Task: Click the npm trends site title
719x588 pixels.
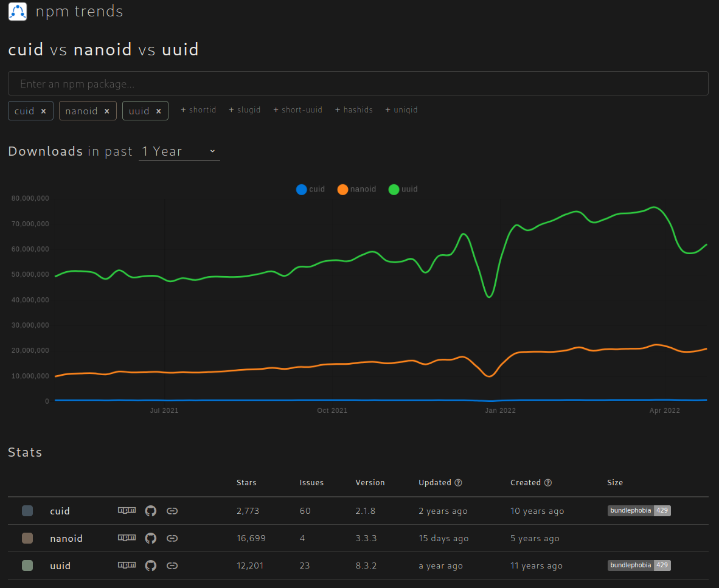Action: 79,12
